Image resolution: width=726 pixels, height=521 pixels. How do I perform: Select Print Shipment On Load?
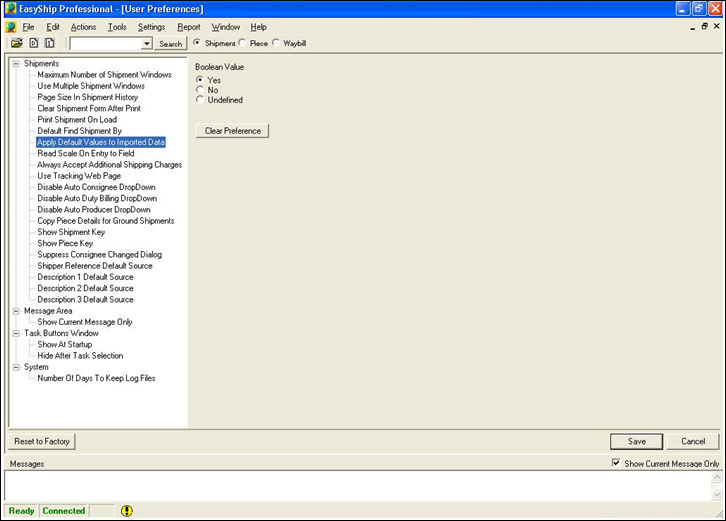click(77, 119)
